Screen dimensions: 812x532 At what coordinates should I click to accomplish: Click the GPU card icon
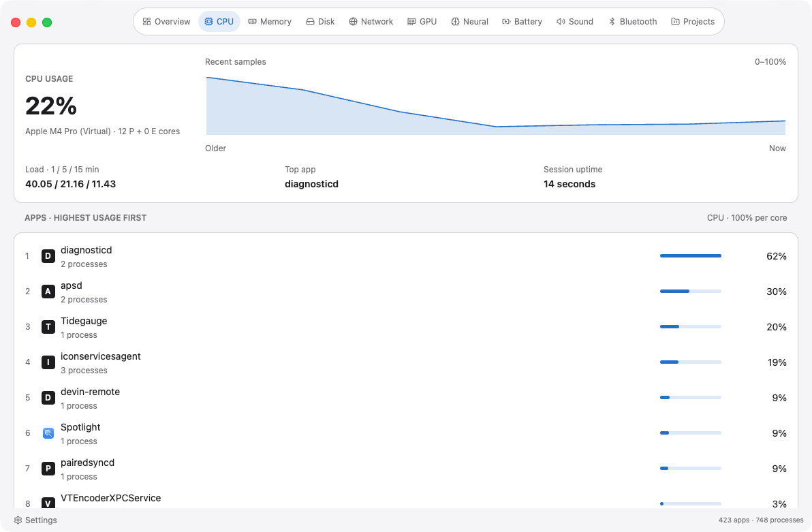click(x=411, y=22)
